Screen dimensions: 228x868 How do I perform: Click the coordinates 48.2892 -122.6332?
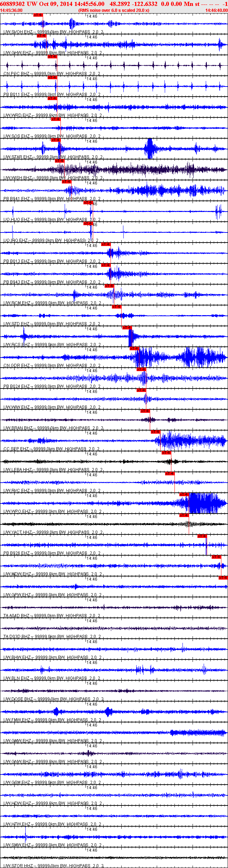[x=133, y=4]
